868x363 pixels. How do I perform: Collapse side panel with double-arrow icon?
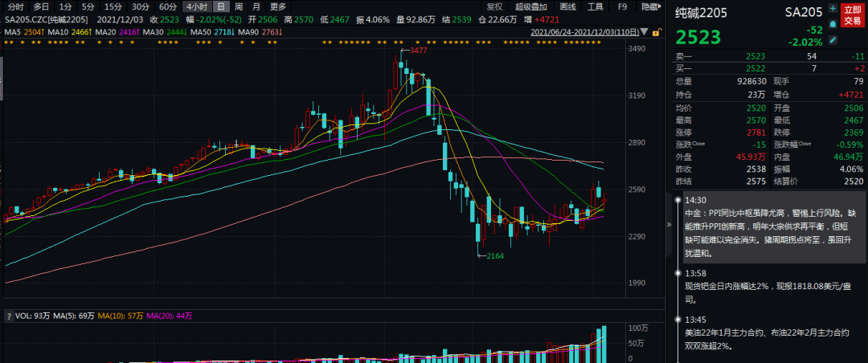tap(669, 226)
